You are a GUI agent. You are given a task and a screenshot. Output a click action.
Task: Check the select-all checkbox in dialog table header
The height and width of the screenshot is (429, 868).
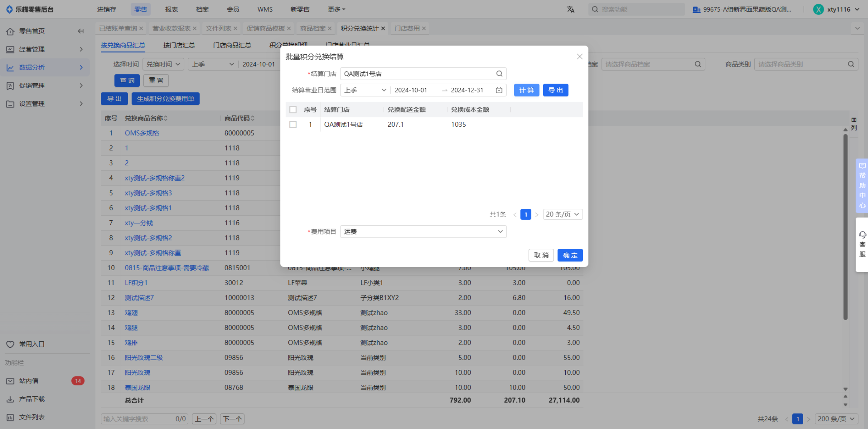pyautogui.click(x=293, y=109)
